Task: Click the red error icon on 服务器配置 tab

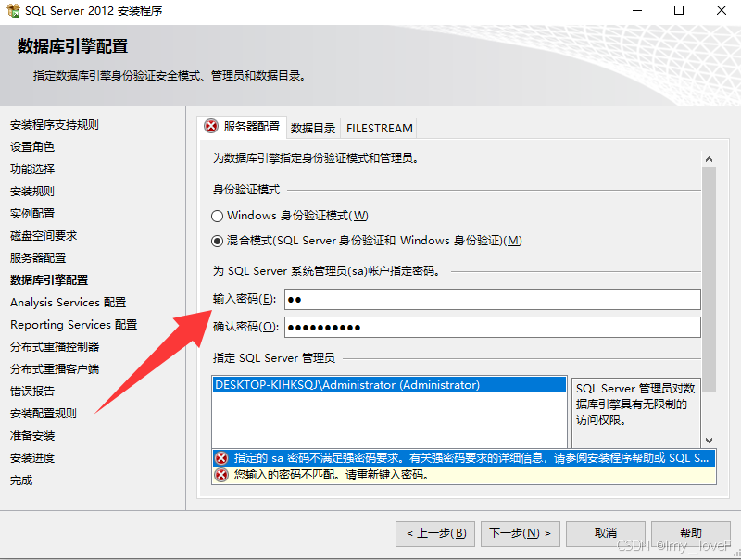Action: pos(211,126)
